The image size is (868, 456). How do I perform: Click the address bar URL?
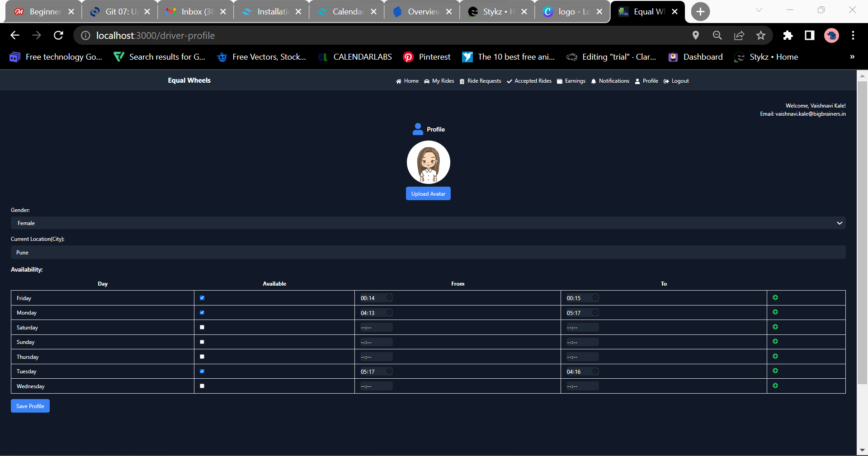pyautogui.click(x=156, y=35)
